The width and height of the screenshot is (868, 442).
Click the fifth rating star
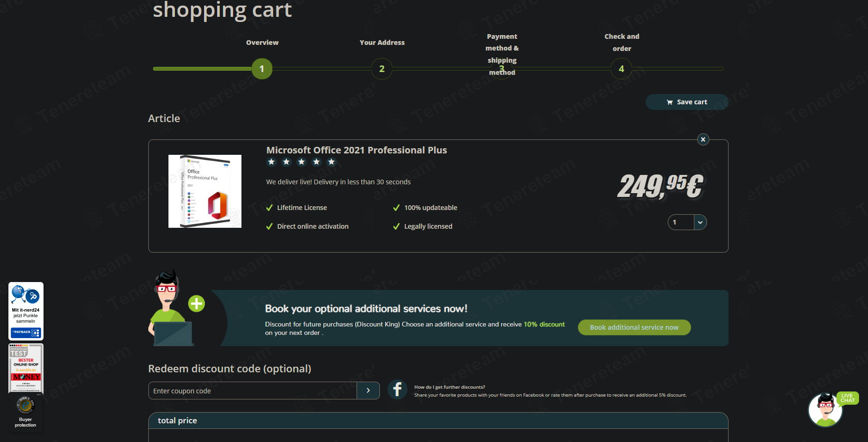point(331,162)
